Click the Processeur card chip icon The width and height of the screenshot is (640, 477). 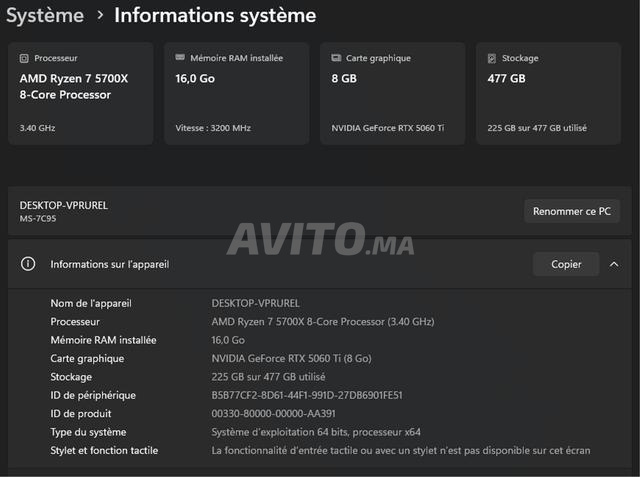(24, 58)
